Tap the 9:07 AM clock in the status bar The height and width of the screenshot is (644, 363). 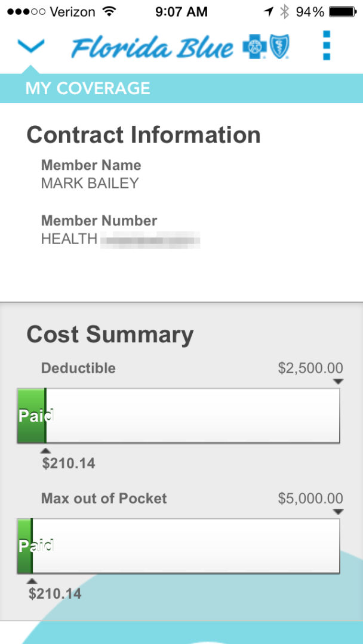(x=181, y=11)
